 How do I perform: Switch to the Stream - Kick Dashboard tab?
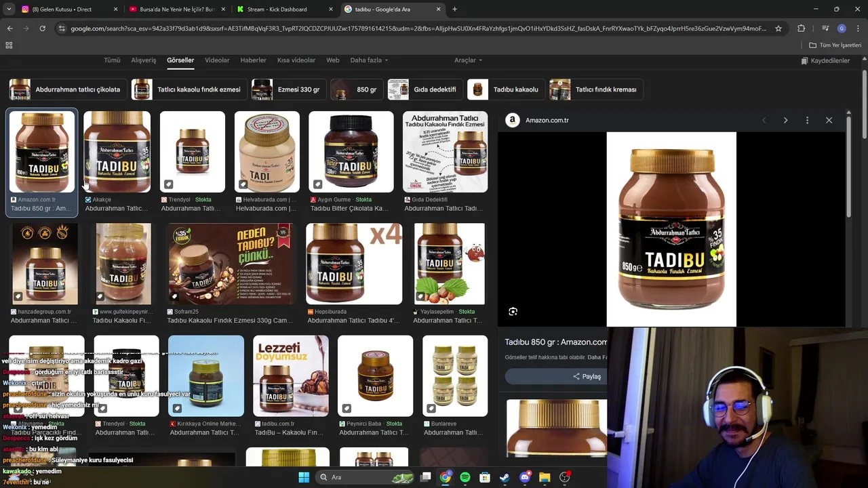tap(277, 9)
